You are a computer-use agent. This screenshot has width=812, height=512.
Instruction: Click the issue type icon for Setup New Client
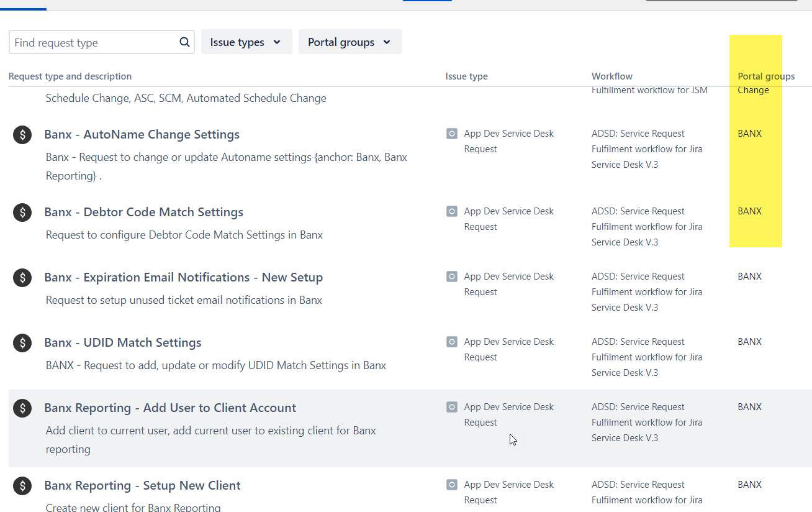[x=451, y=484]
